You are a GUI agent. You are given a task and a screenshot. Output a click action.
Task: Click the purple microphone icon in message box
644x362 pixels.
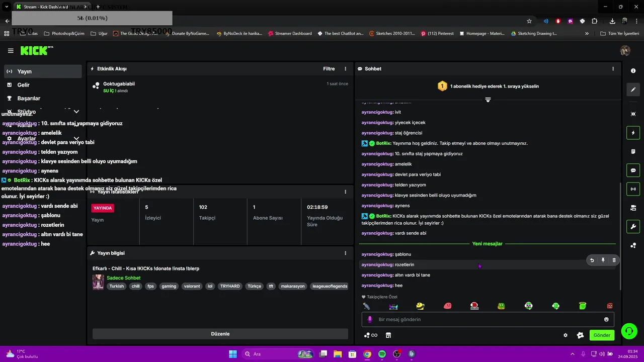[370, 319]
